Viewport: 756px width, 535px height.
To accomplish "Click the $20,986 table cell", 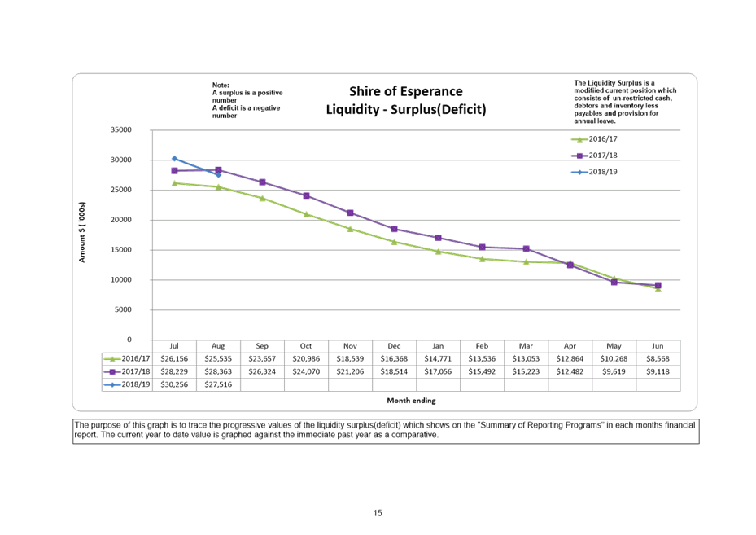I will tap(306, 359).
